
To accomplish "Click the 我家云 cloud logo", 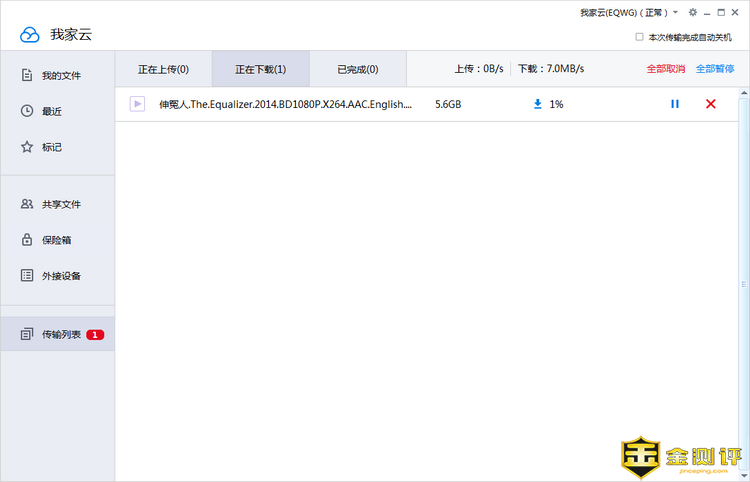I will (30, 35).
